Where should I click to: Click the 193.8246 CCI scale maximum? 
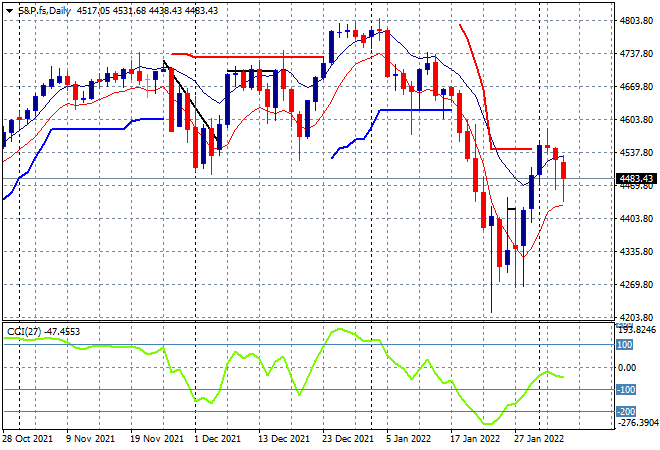(636, 330)
